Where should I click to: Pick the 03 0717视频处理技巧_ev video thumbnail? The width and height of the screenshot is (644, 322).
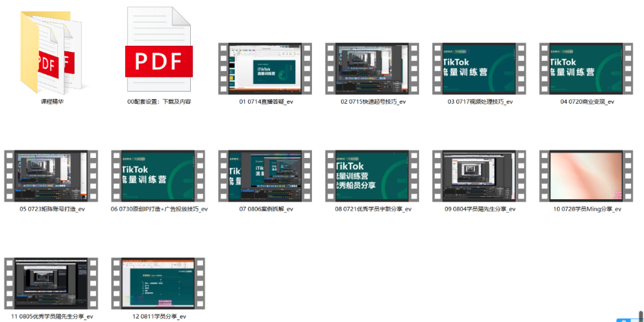click(479, 68)
